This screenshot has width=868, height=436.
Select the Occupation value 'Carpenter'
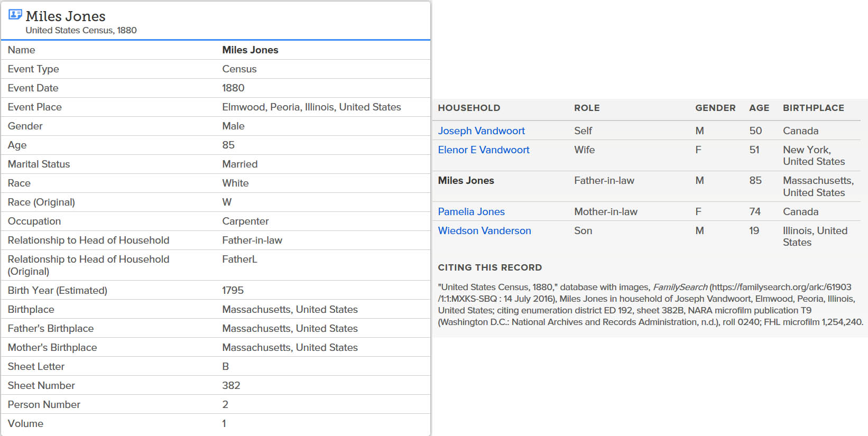[x=245, y=221]
